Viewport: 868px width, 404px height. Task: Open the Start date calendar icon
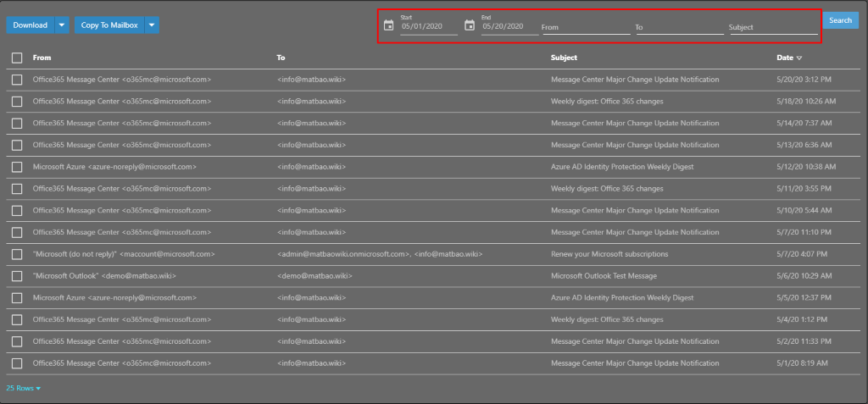tap(388, 25)
